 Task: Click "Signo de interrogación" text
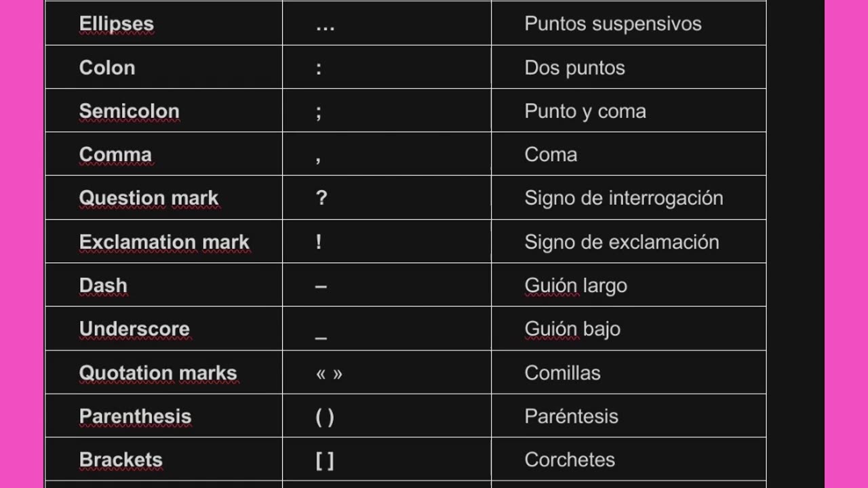(x=623, y=198)
